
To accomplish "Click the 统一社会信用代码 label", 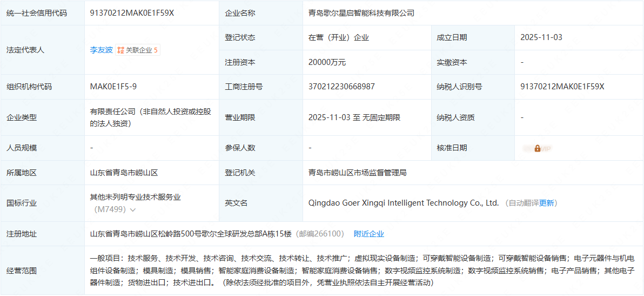I will (37, 13).
